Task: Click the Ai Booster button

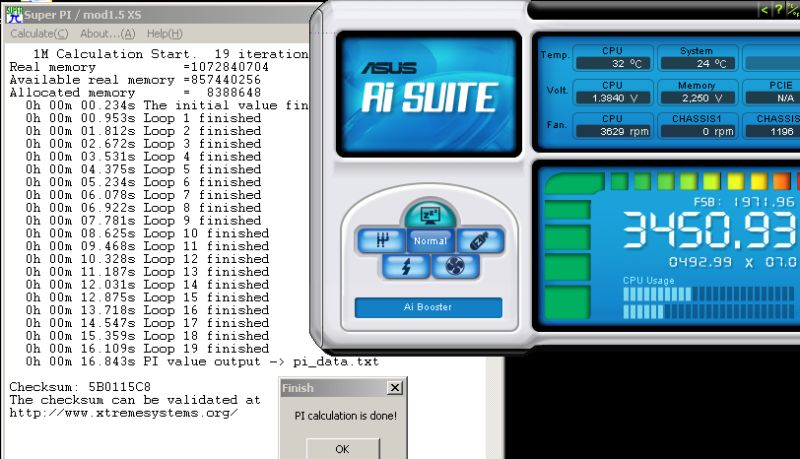Action: coord(428,307)
